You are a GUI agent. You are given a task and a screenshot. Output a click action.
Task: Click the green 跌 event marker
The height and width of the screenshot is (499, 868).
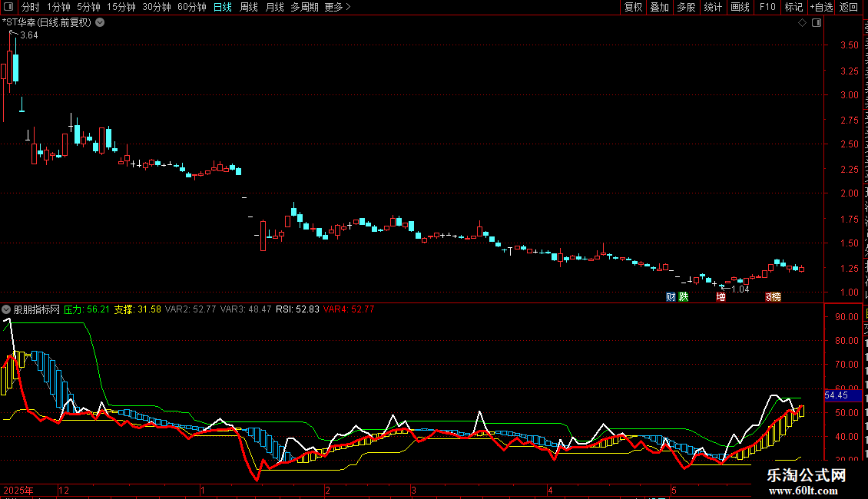684,297
